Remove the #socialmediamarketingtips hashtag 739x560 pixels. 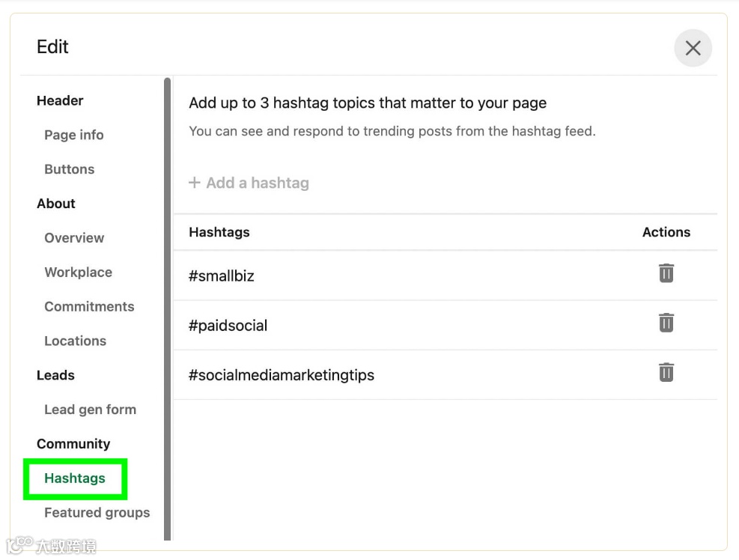(x=666, y=372)
